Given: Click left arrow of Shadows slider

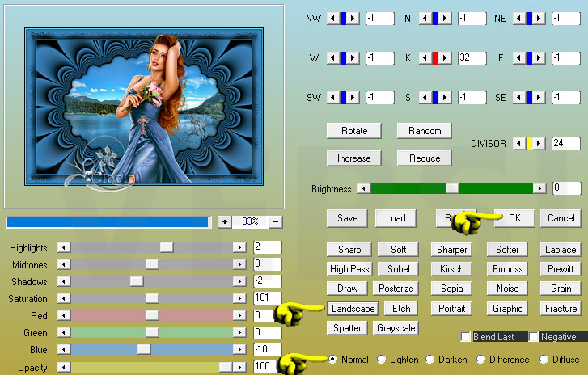Looking at the screenshot, I should (64, 281).
